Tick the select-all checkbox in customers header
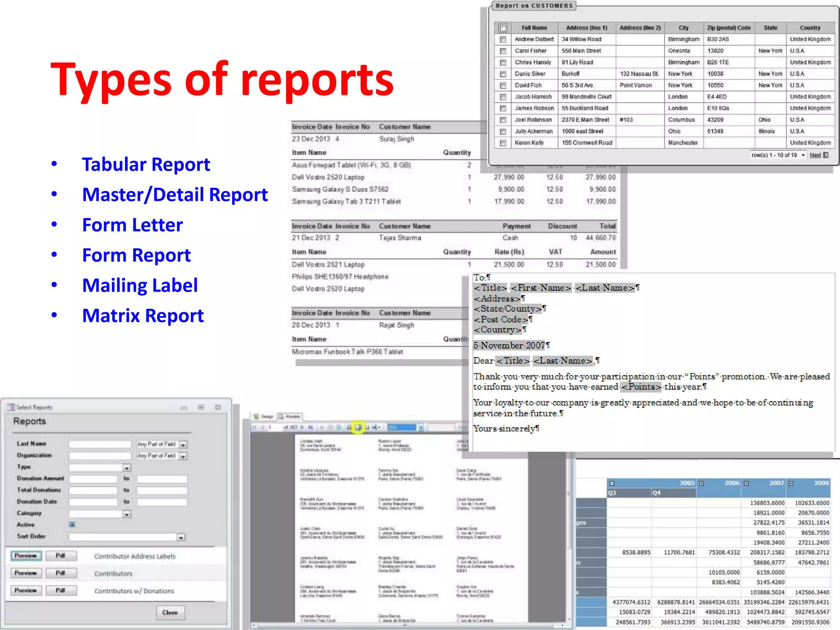This screenshot has width=840, height=630. 503,28
